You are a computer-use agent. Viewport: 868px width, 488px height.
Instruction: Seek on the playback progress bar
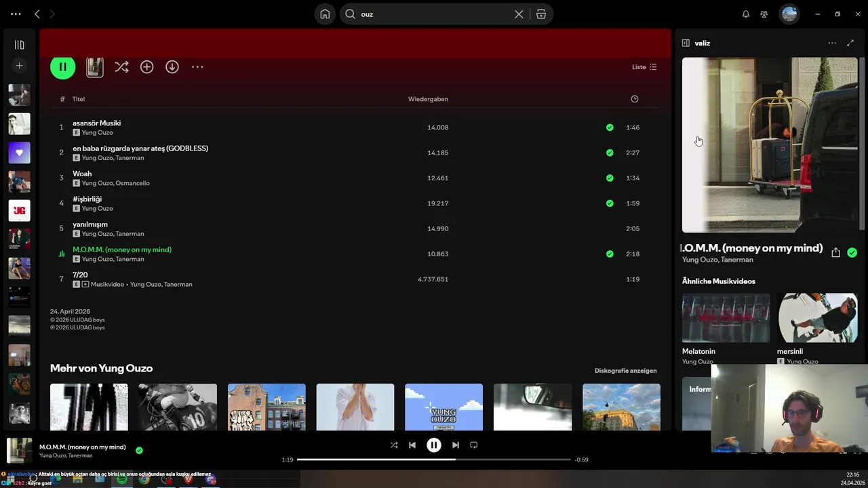(434, 460)
